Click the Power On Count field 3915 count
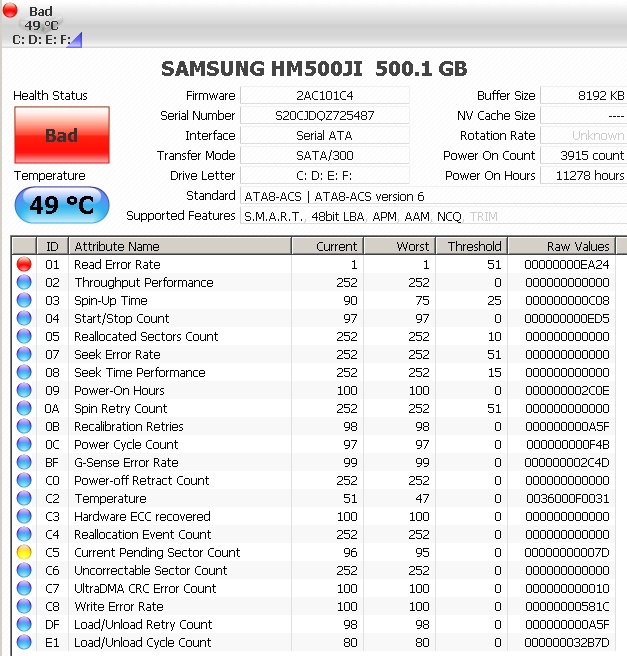 584,156
